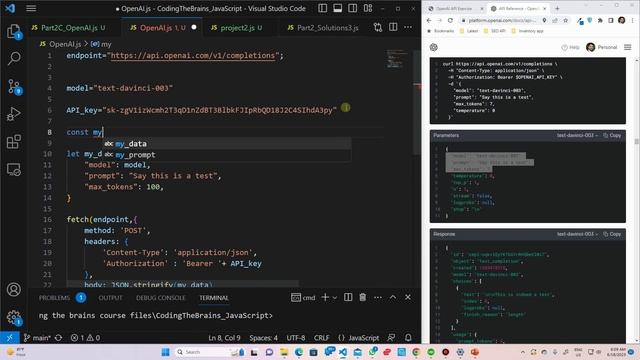The height and width of the screenshot is (360, 640).
Task: Change end of line CRLF setting
Action: pos(322,338)
